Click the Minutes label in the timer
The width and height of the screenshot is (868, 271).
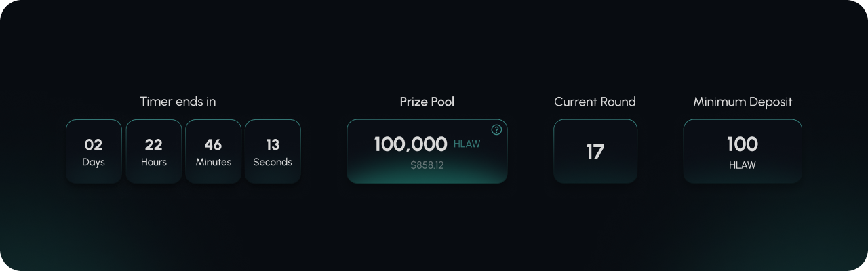coord(213,162)
